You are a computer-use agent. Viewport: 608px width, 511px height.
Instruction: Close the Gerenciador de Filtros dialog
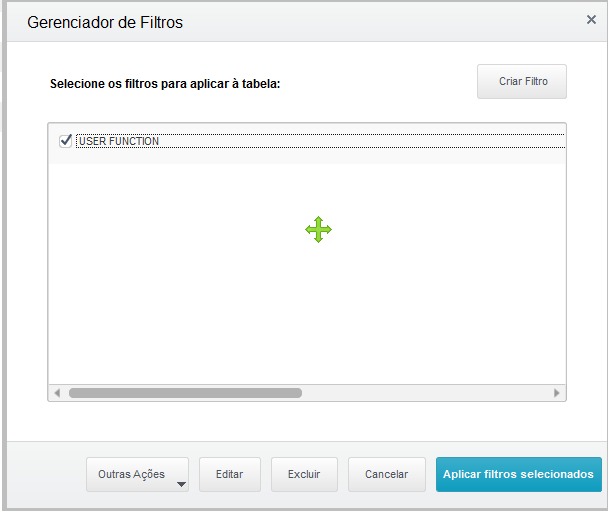[x=591, y=20]
